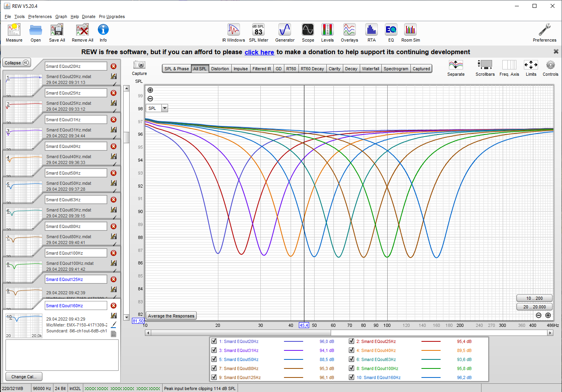Open the SPL axis dropdown
Viewport: 562px width, 392px height.
click(x=165, y=108)
